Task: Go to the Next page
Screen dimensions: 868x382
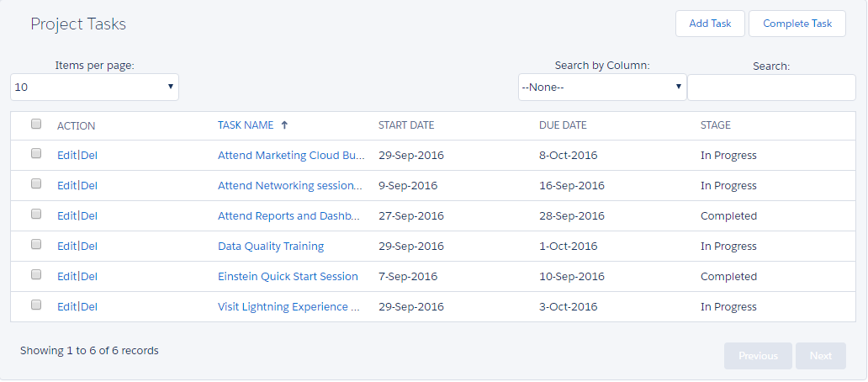Action: pos(820,356)
